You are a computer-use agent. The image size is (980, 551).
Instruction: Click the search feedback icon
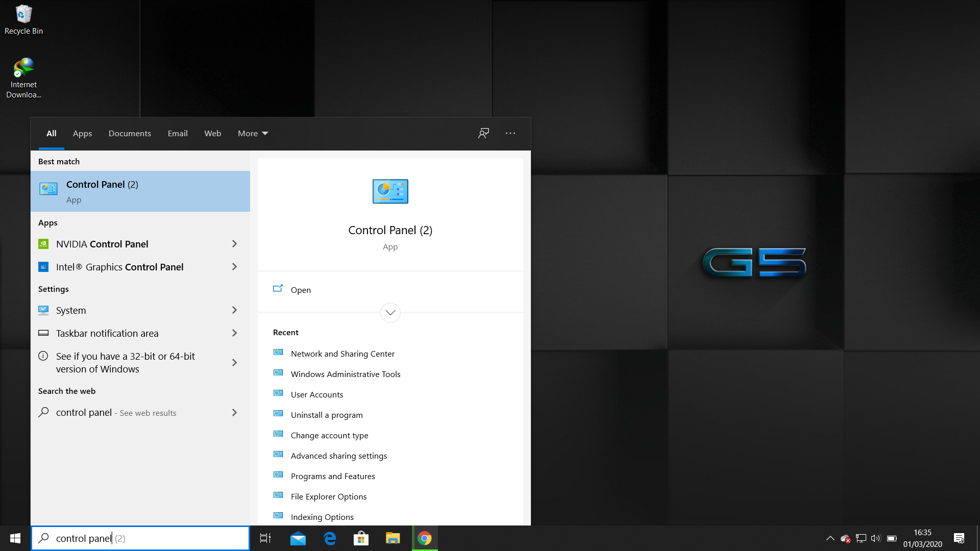483,133
